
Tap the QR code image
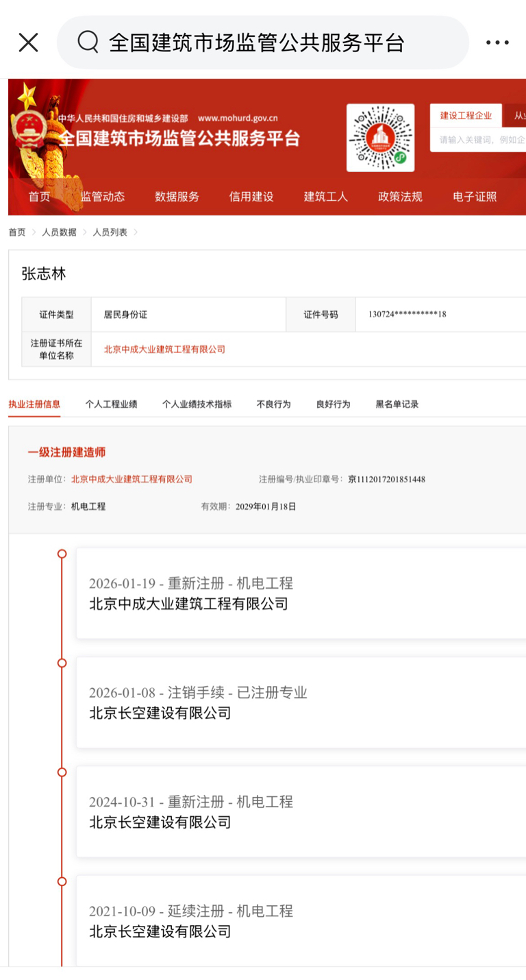click(x=380, y=138)
